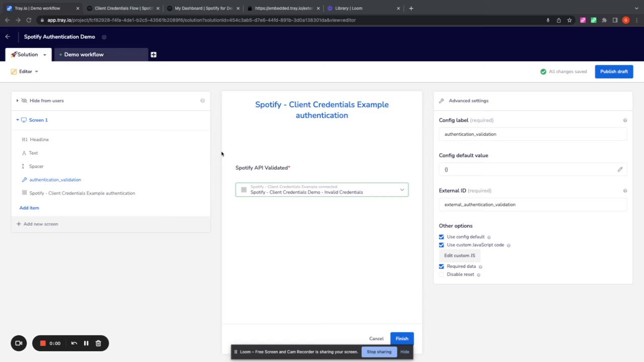Click the Spotify Authentication Demo project title
Screen dimensions: 644x362
59,37
